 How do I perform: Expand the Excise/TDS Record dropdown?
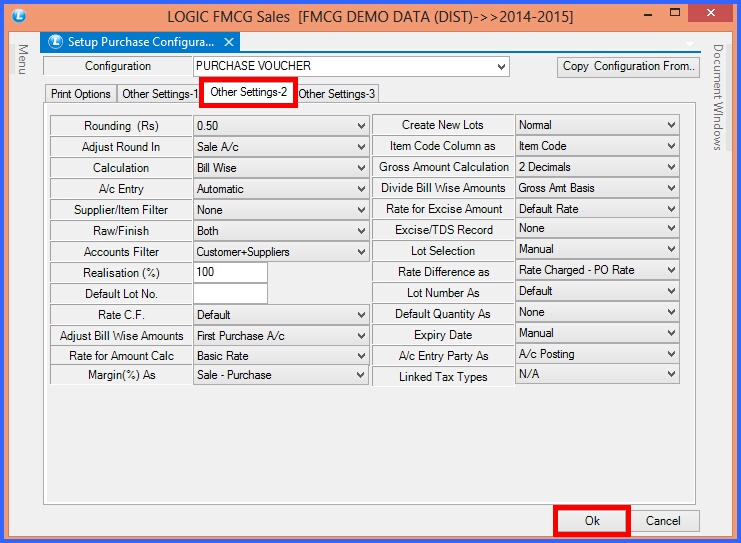[597, 228]
